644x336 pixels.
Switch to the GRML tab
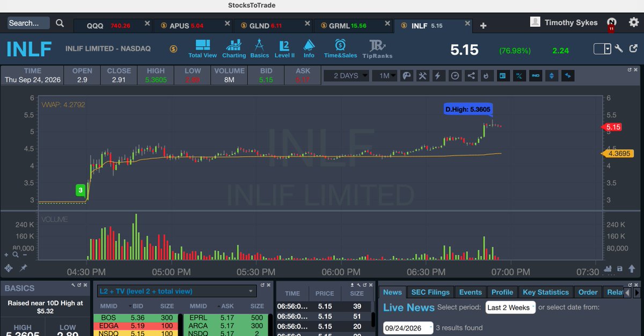point(353,26)
